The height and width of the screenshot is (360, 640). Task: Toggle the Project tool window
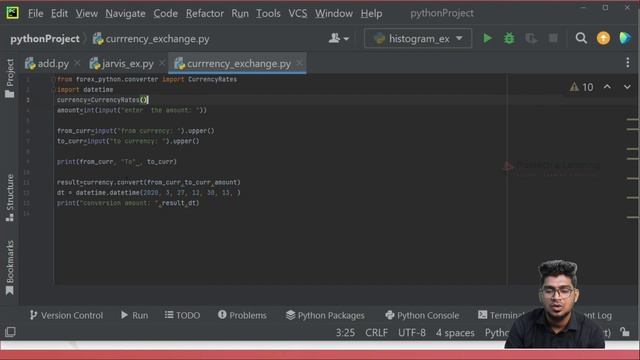[x=10, y=78]
